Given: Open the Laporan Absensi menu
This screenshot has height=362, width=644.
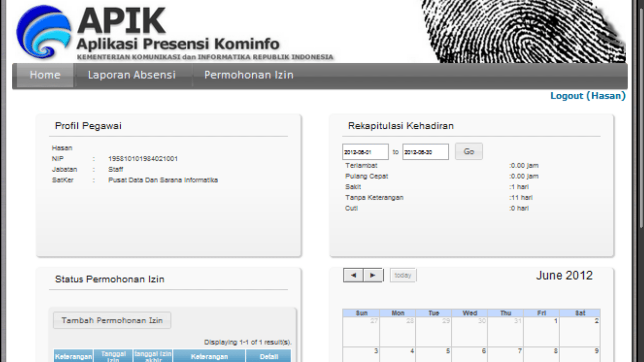Looking at the screenshot, I should click(132, 75).
